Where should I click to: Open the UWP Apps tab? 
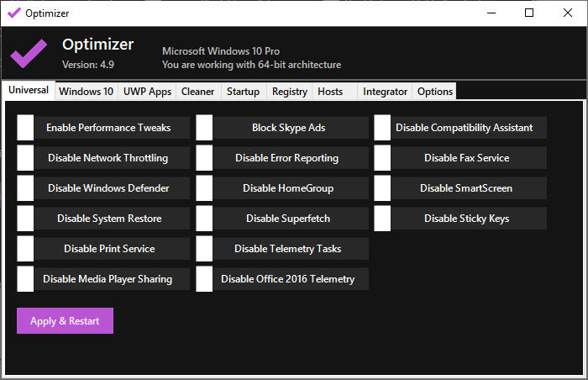pyautogui.click(x=147, y=92)
